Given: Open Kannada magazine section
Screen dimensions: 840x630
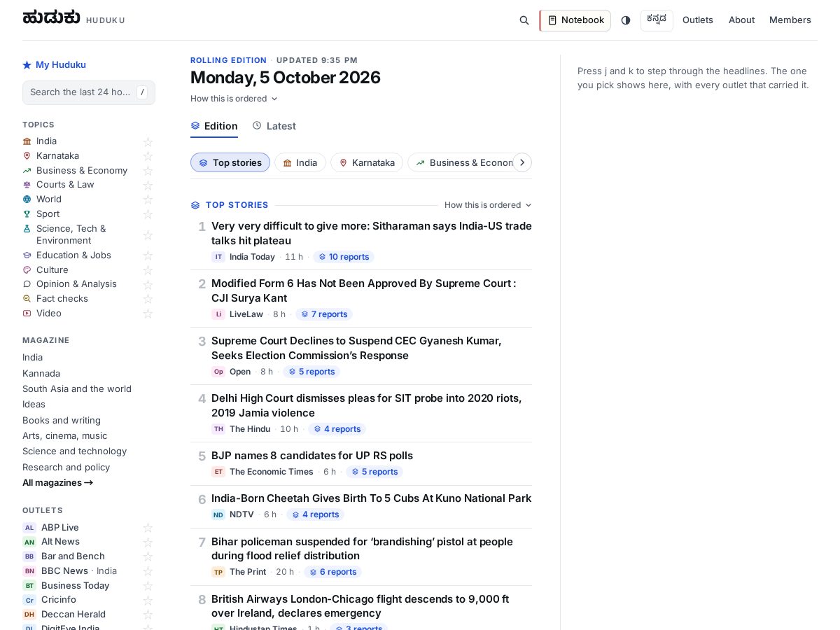Looking at the screenshot, I should (x=41, y=374).
